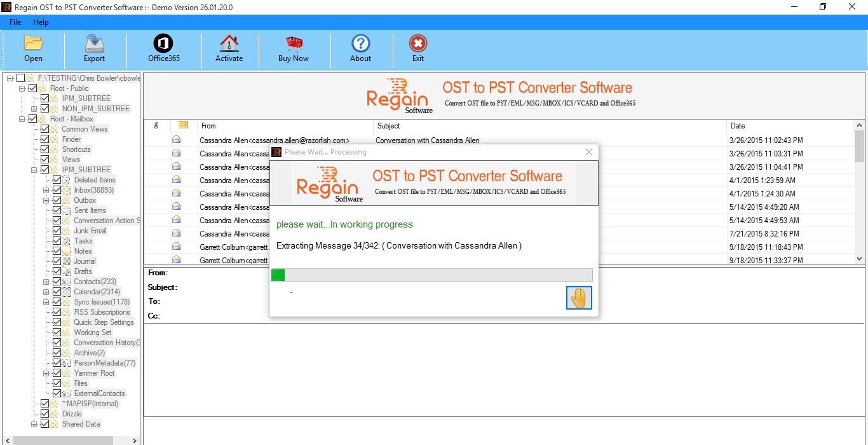This screenshot has height=445, width=868.
Task: Click mail icon of 9/18/2015 11:33:37 PM row
Action: 176,260
